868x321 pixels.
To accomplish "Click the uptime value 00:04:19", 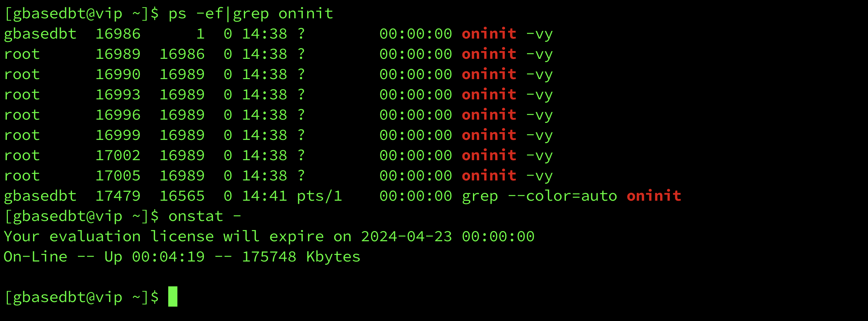I will [168, 257].
